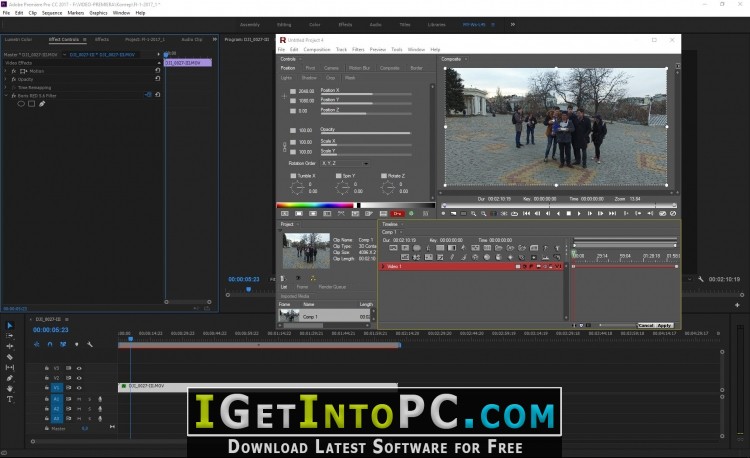
Task: Select the Ripple Edit tool
Action: (10, 346)
